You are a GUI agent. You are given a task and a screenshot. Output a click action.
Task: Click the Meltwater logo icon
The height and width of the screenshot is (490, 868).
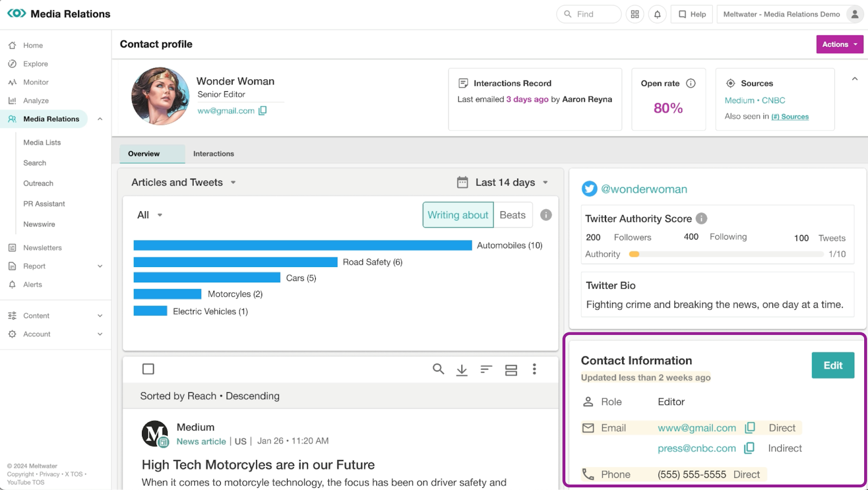16,13
